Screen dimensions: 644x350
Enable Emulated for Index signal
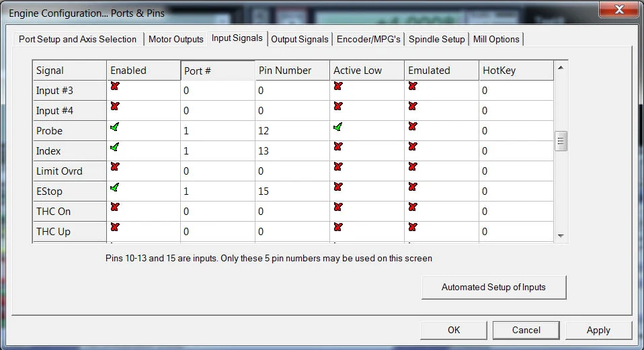[413, 146]
